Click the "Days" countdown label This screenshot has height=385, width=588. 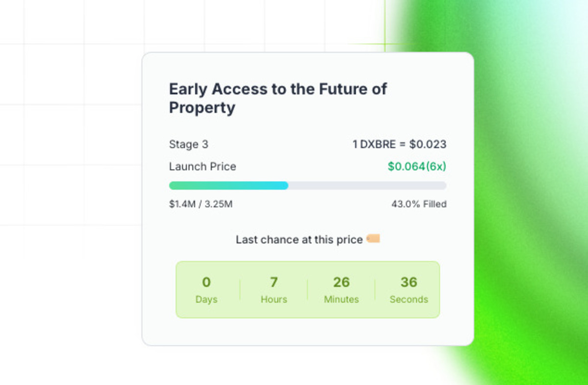206,299
